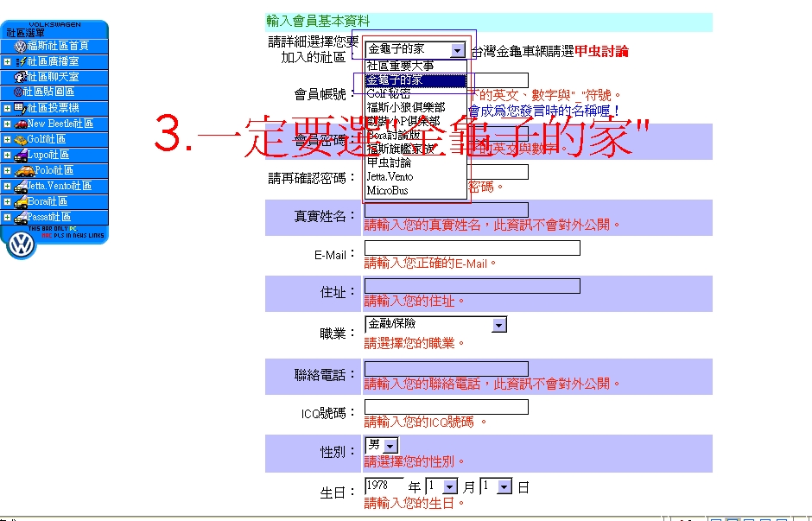Click the E-Mail input field
The height and width of the screenshot is (521, 812).
pos(472,249)
